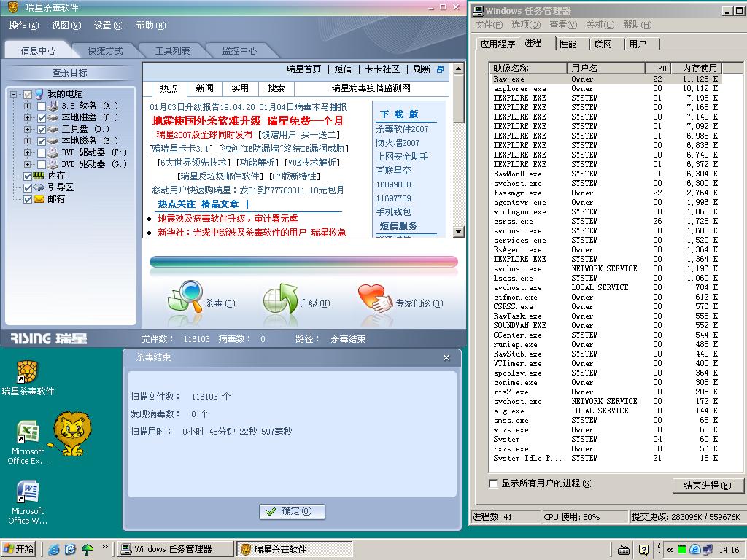Click the Windows 任务管理器 title bar icon
Viewport: 747px width, 560px height.
coord(479,10)
